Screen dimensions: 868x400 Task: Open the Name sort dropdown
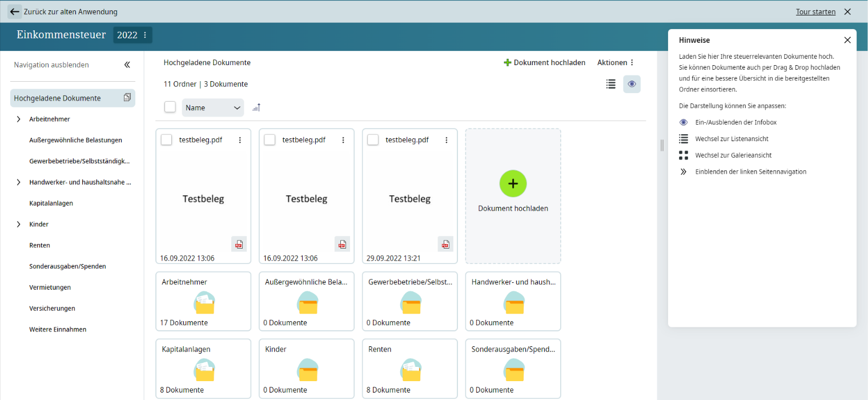coord(212,107)
